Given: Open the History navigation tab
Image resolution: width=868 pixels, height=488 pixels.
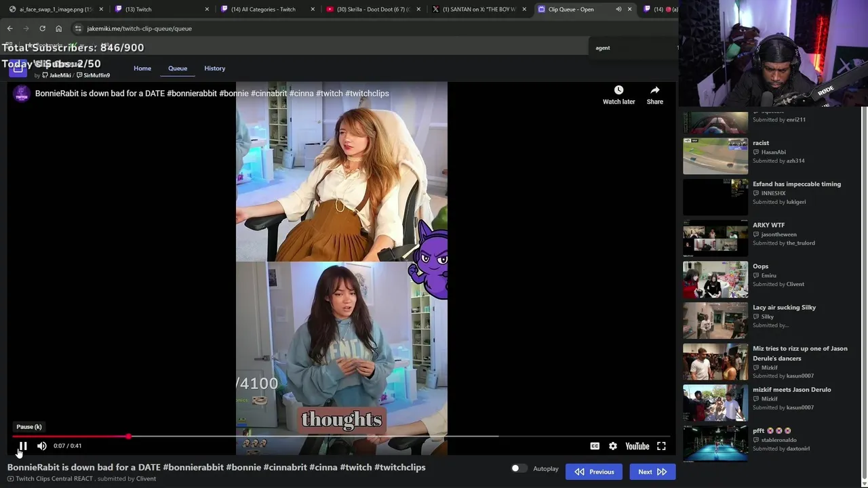Looking at the screenshot, I should point(215,68).
